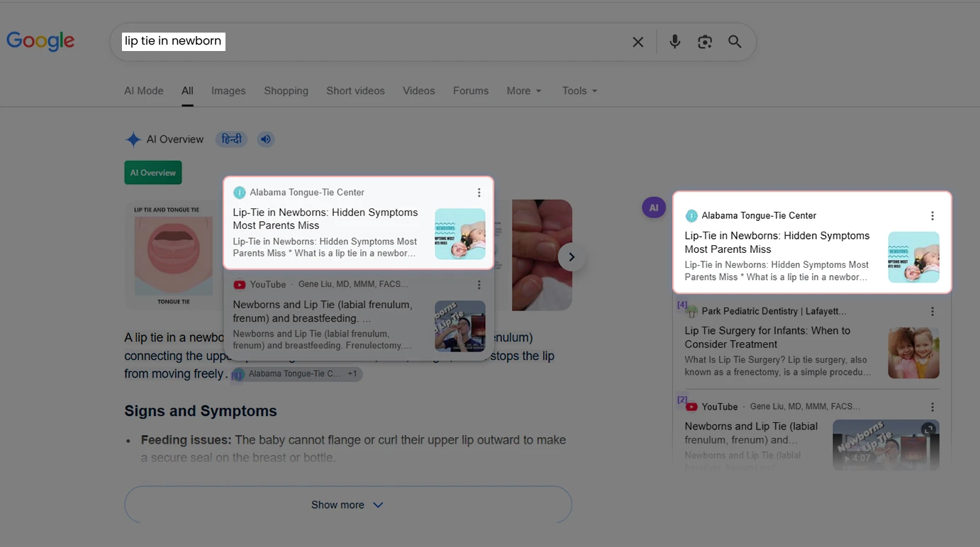This screenshot has width=980, height=547.
Task: Open the Videos tab
Action: pos(419,91)
